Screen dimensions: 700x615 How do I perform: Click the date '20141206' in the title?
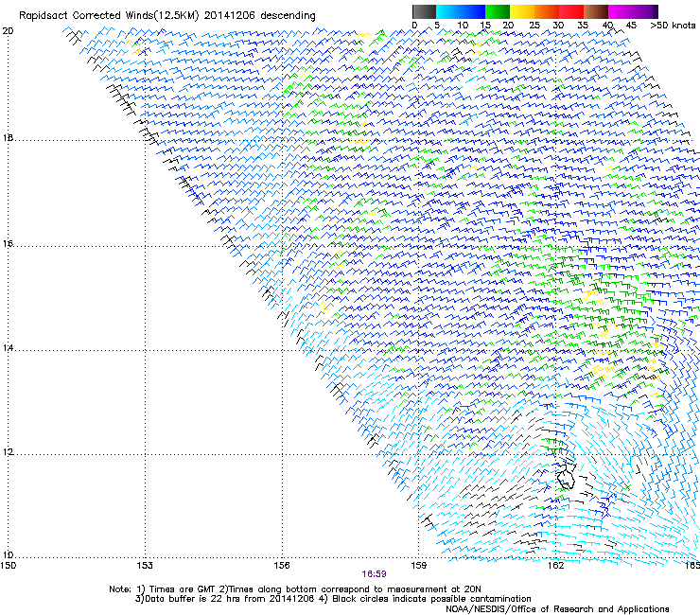230,15
